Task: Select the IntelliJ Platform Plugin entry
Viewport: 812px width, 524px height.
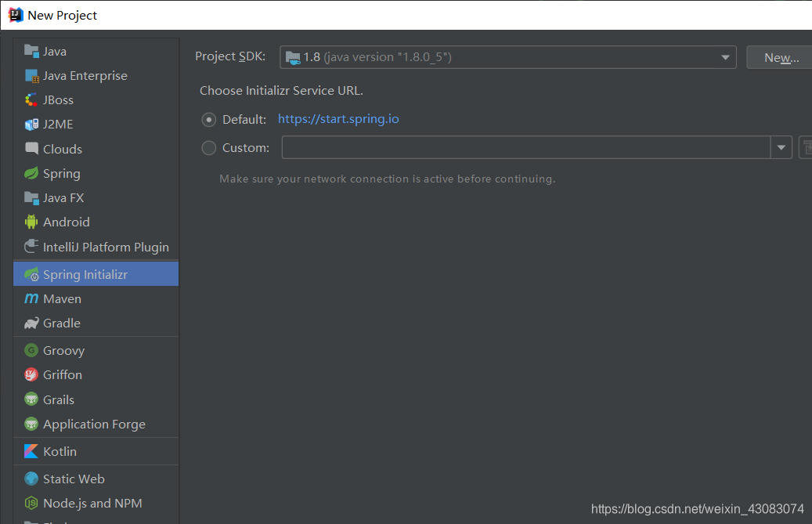Action: coord(96,247)
